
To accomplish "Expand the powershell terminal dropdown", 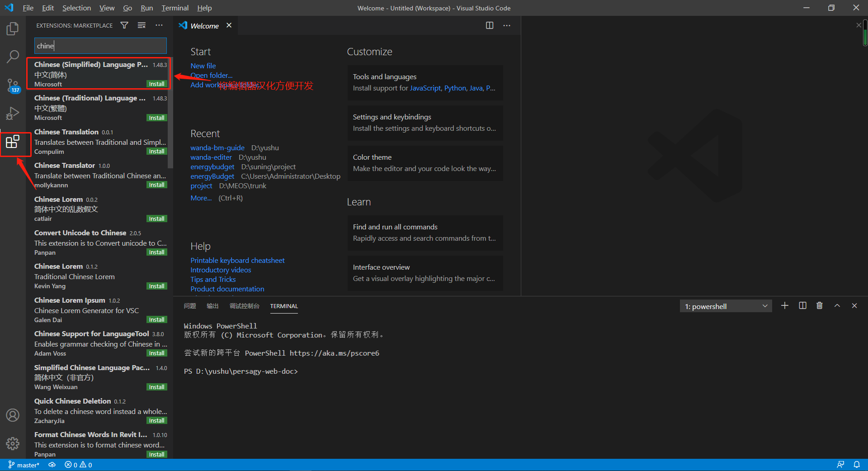I will 725,306.
